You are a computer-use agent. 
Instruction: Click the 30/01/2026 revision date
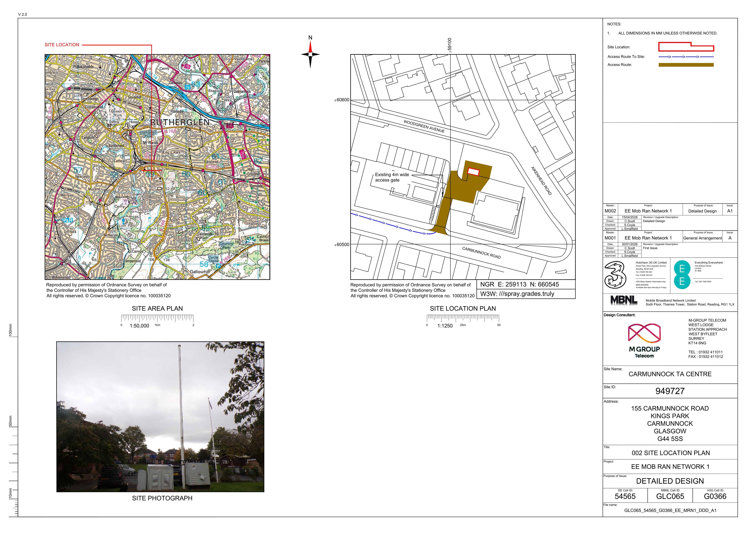pos(630,244)
